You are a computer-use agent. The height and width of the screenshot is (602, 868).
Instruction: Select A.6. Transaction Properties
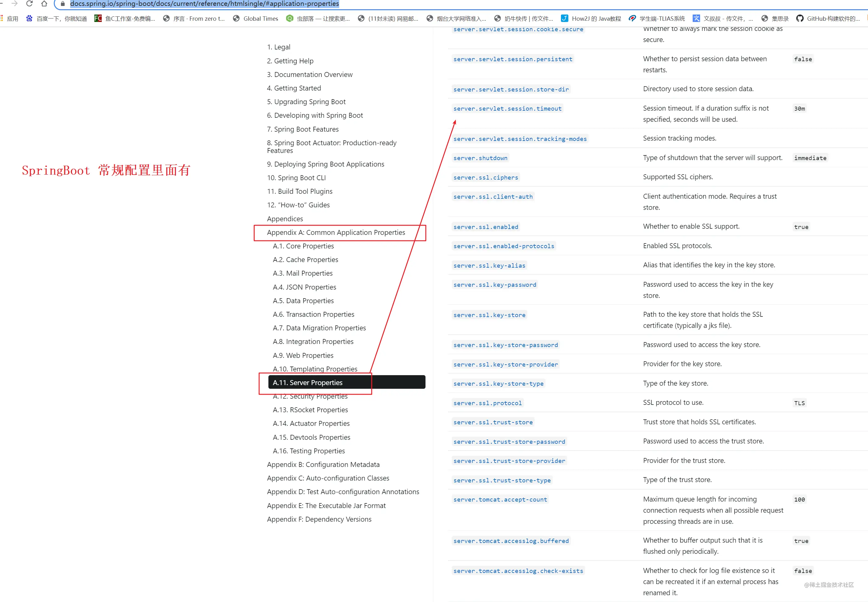pos(314,314)
